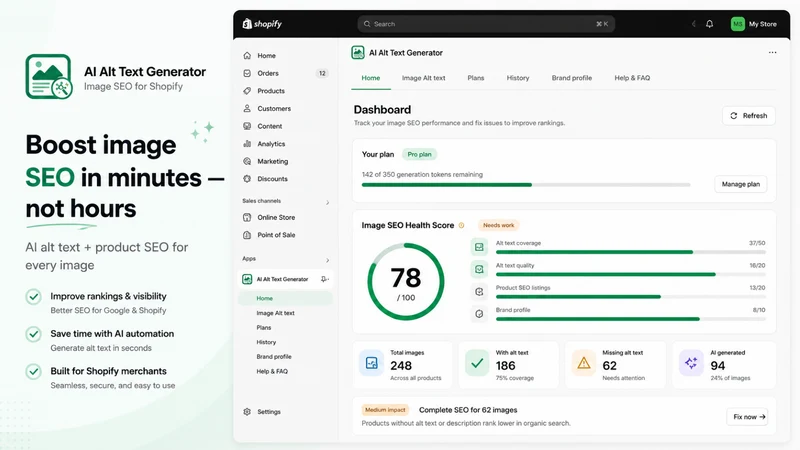Open History in sidebar submenu
Screen dimensions: 800x450
pyautogui.click(x=266, y=342)
